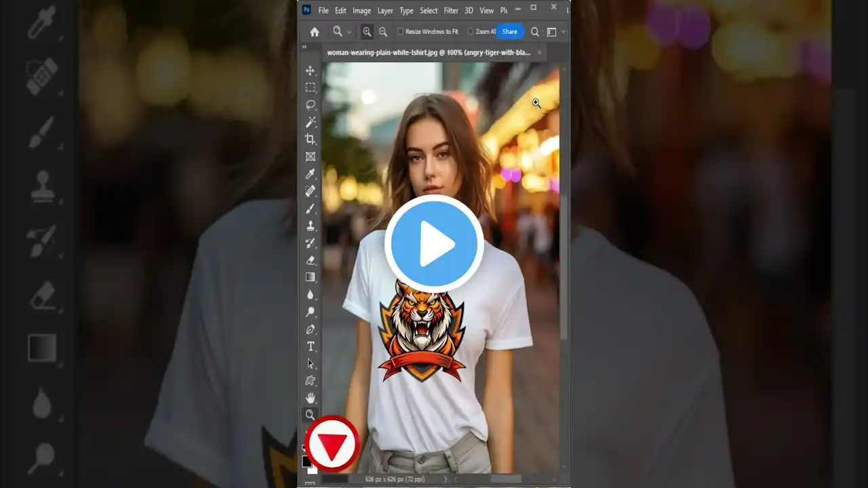Open the zoom tool preset dropdown

click(x=349, y=31)
